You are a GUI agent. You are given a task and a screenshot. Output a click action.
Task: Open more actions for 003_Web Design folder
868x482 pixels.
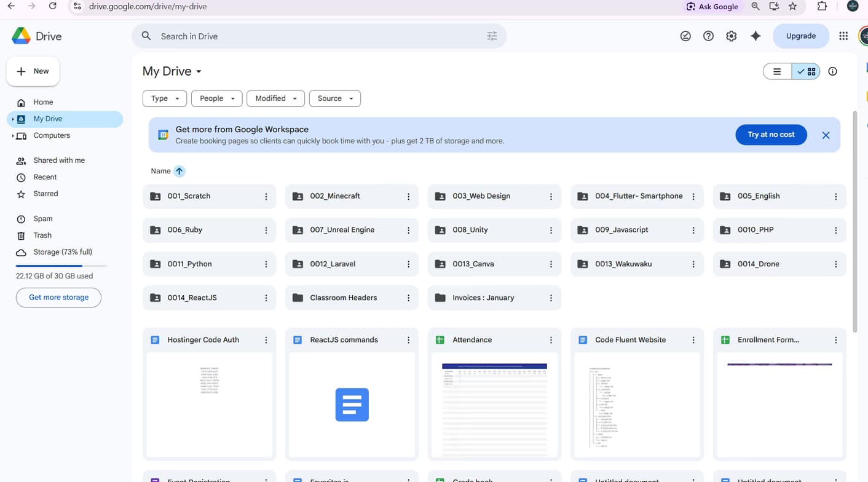coord(551,197)
